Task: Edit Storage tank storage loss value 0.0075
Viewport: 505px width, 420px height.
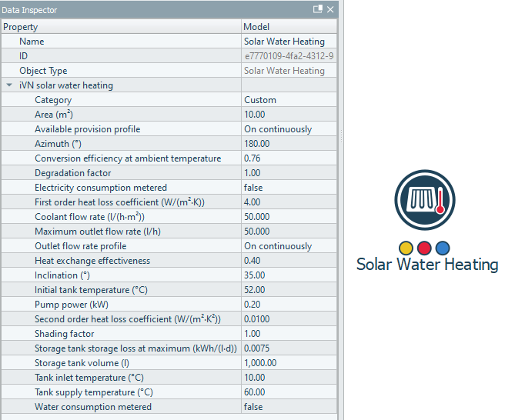Action: [x=289, y=348]
